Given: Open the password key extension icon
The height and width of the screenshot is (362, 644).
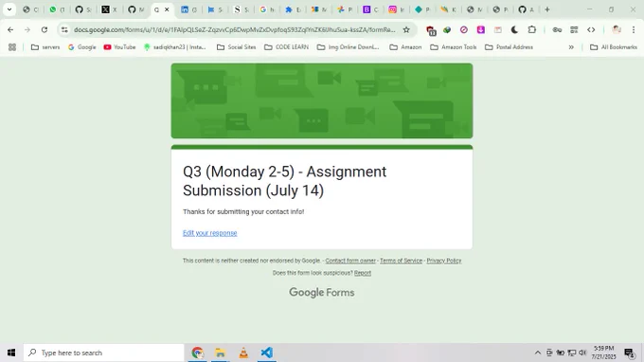Looking at the screenshot, I should pyautogui.click(x=557, y=29).
